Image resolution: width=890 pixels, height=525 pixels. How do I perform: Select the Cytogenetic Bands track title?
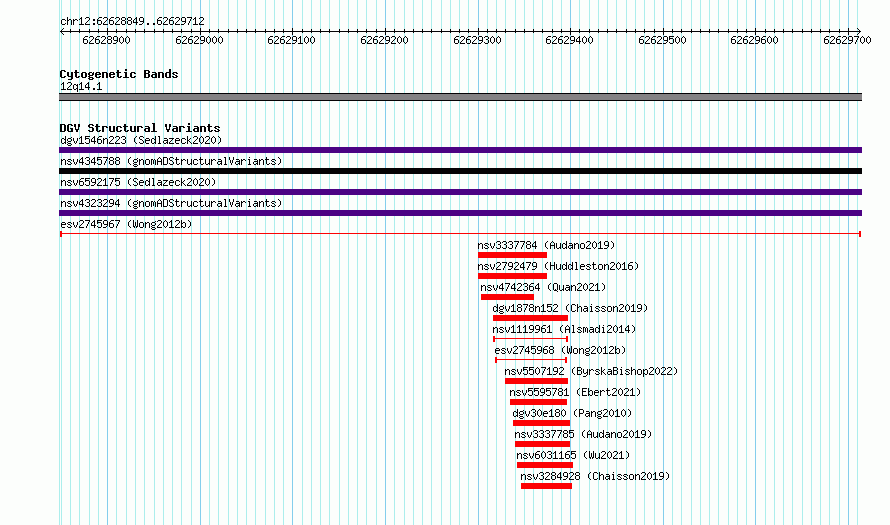coord(119,74)
